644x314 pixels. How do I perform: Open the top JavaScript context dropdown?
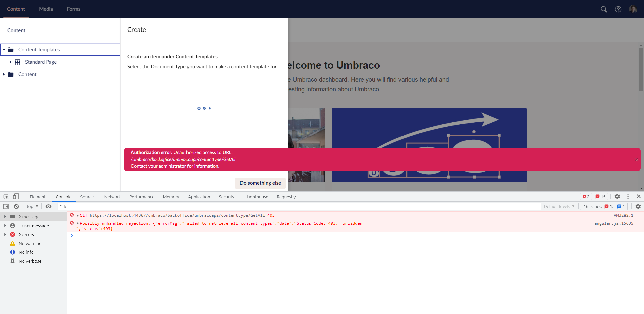click(32, 206)
